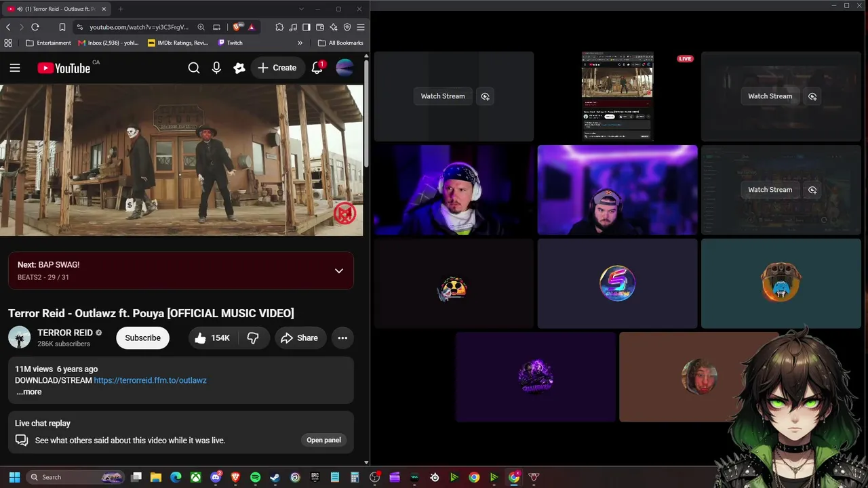The width and height of the screenshot is (868, 488).
Task: Click the YouTube video player
Action: (182, 160)
